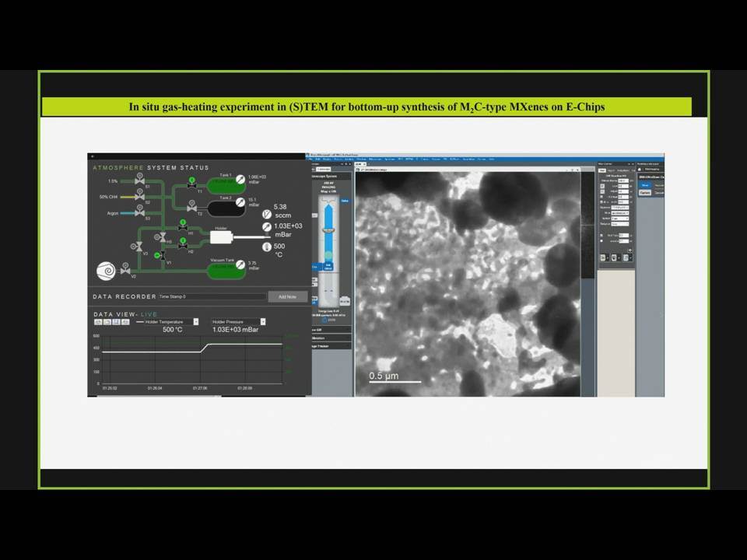Screen dimensions: 747x560
Task: Click the first Data View toolbar icon
Action: tap(98, 322)
